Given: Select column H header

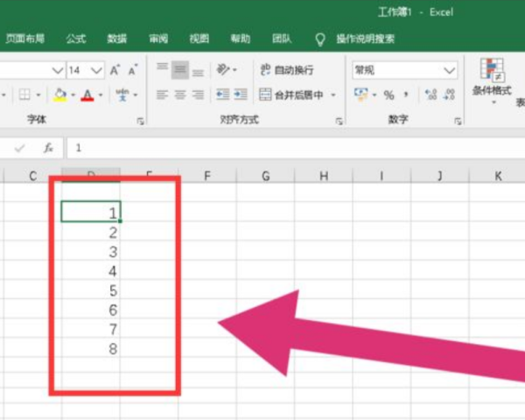Looking at the screenshot, I should point(324,176).
